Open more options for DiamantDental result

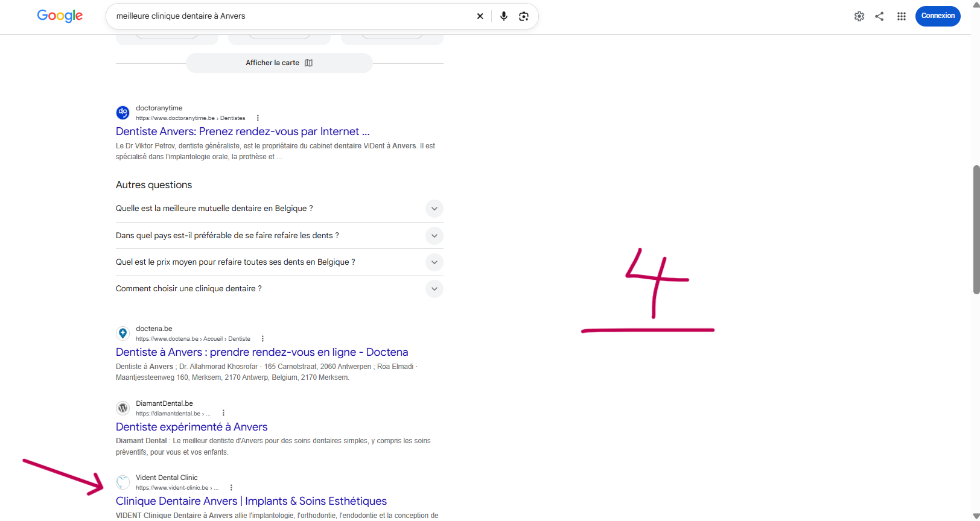pyautogui.click(x=223, y=413)
